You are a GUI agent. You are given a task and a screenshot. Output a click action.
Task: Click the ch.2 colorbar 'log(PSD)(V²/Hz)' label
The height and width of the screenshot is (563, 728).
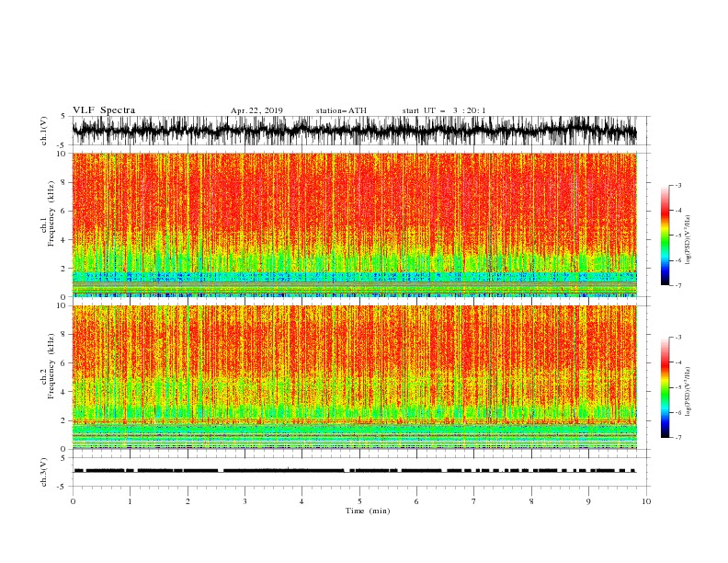pos(688,391)
